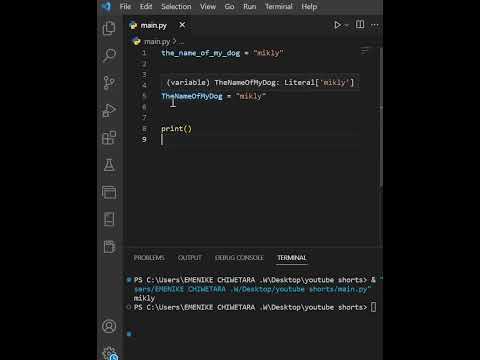Open the Search view icon

pos(109,55)
